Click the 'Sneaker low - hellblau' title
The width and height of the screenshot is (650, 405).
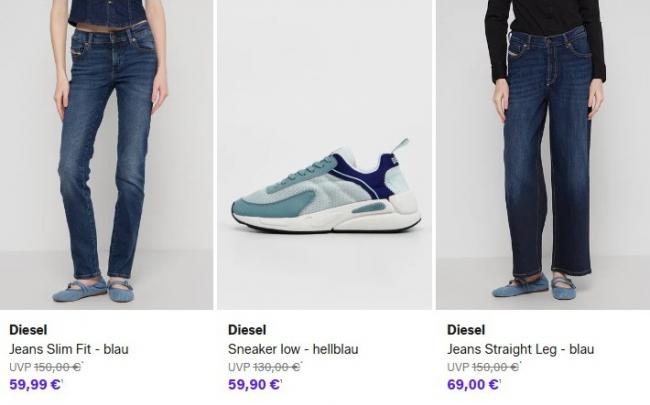pos(293,349)
